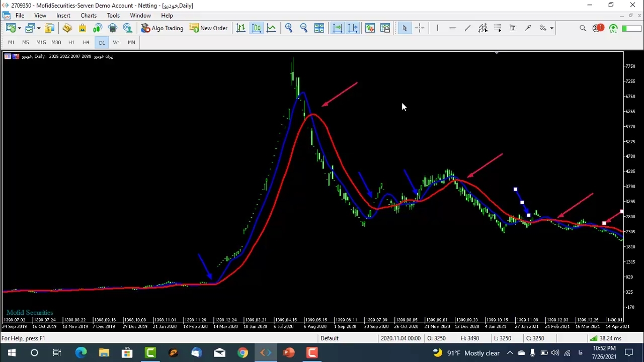Toggle the chart auto scroll button
The width and height of the screenshot is (644, 362).
[338, 28]
